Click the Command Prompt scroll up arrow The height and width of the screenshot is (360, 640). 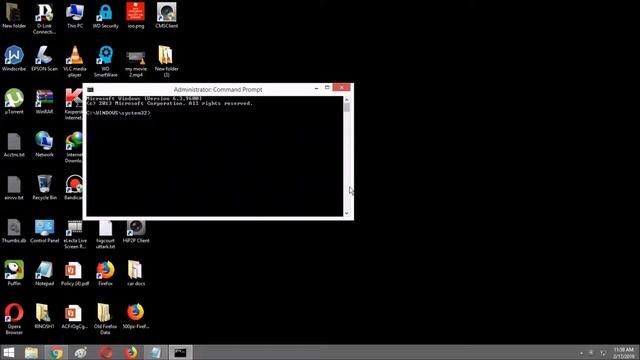pyautogui.click(x=347, y=100)
